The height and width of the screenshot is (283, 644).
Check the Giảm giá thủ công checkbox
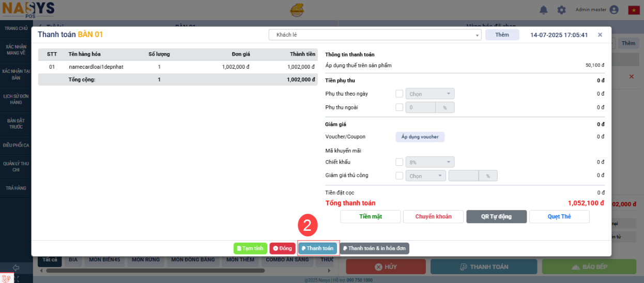399,176
